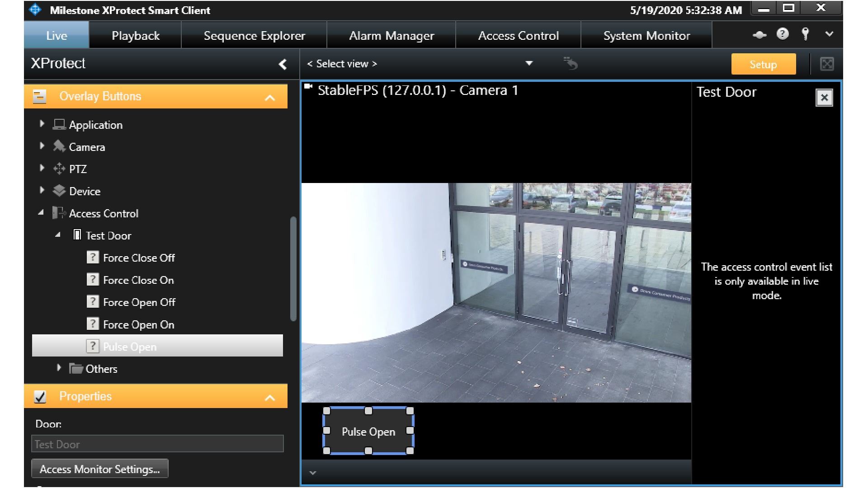The width and height of the screenshot is (868, 488).
Task: Select Force Close On label
Action: (138, 280)
